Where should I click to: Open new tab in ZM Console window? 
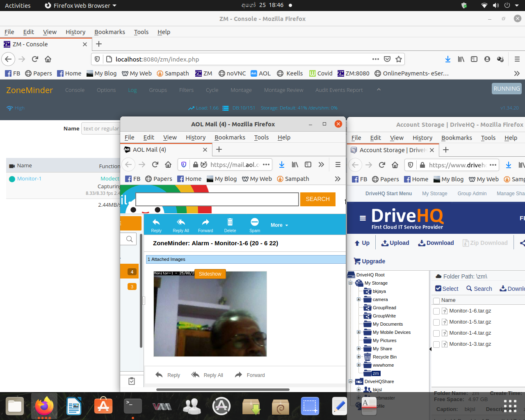coord(99,44)
